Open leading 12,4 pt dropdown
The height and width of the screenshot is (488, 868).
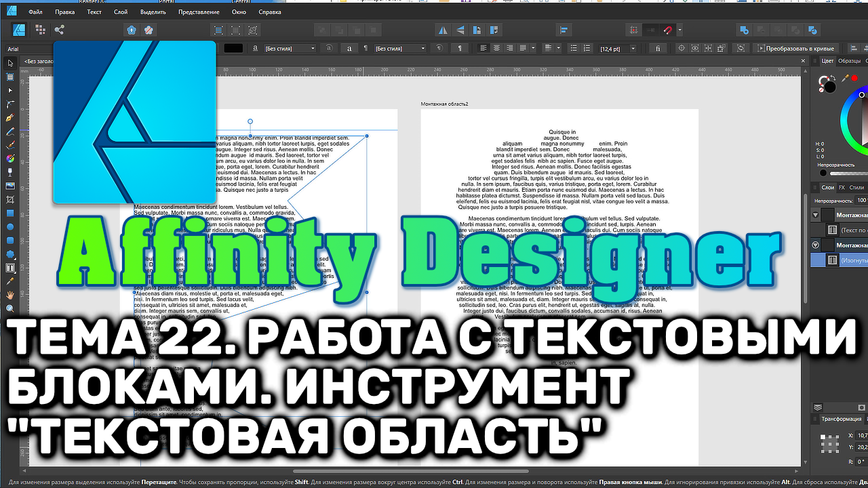point(618,48)
